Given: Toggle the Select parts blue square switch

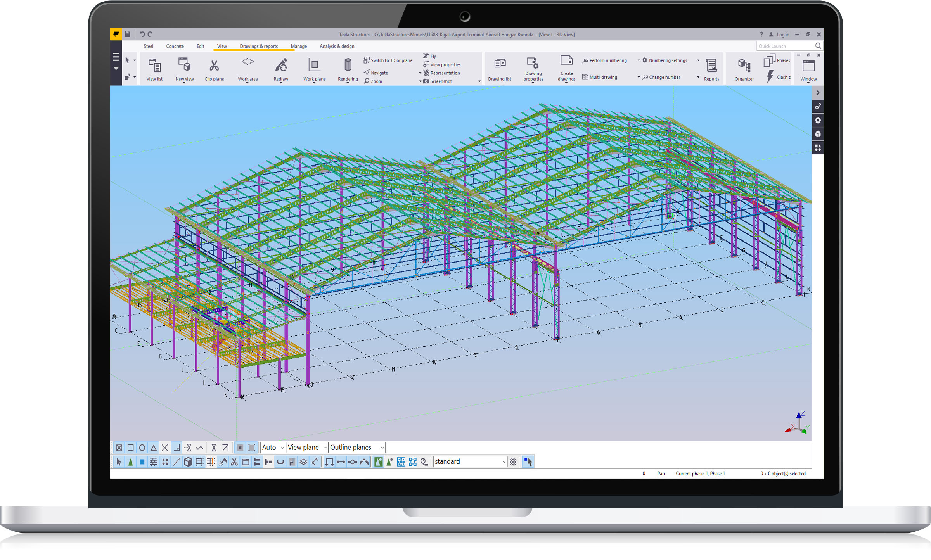Looking at the screenshot, I should (x=142, y=462).
